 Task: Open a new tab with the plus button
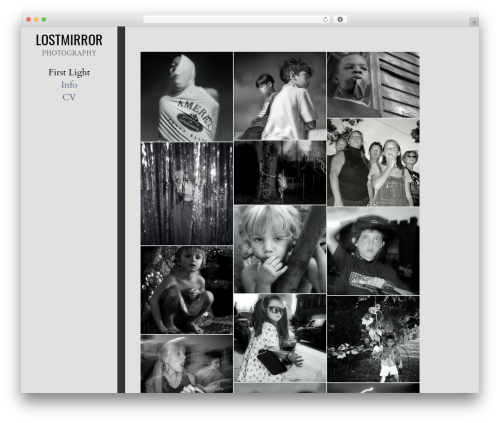474,22
